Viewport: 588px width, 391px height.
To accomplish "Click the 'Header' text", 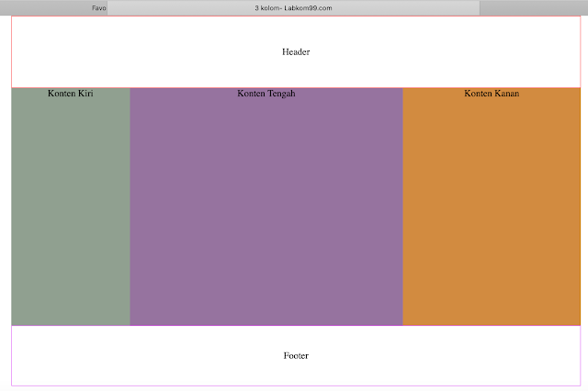I will (296, 51).
